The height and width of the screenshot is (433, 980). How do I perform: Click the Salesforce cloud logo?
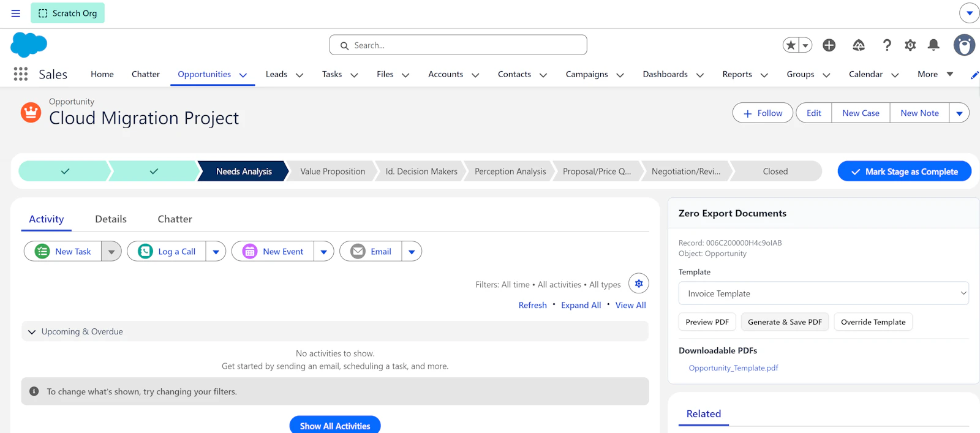(29, 45)
